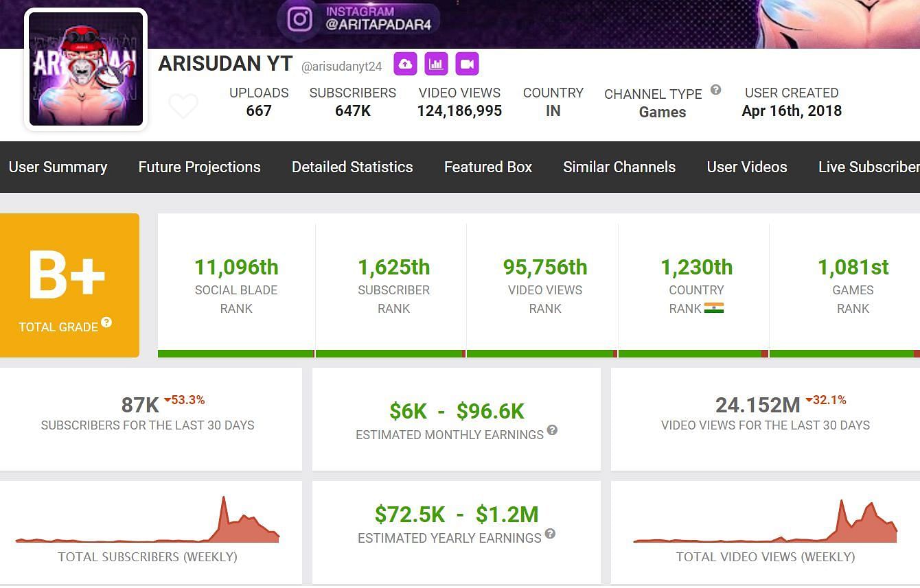
Task: Click the 124,186,995 video views count
Action: coord(459,110)
